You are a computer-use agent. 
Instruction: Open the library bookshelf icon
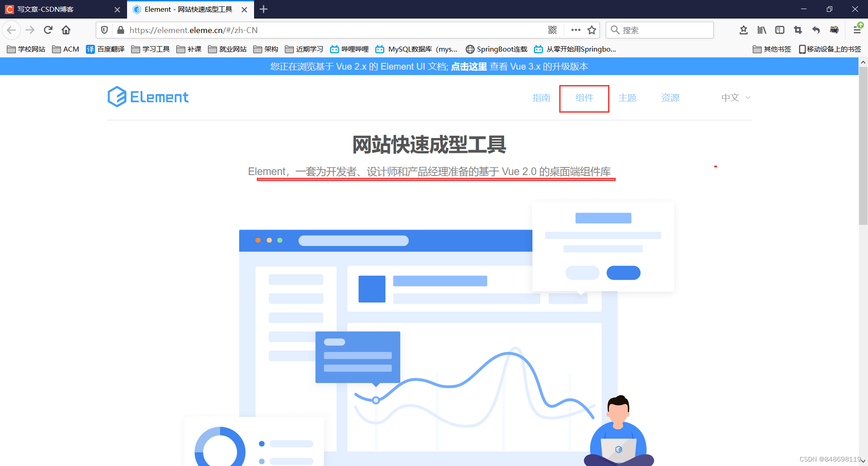click(762, 30)
